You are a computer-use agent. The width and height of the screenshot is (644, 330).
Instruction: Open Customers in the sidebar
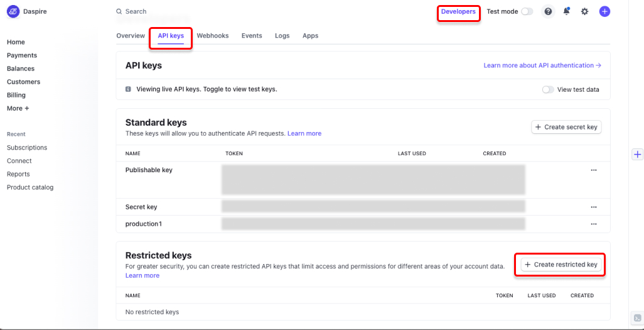(24, 82)
